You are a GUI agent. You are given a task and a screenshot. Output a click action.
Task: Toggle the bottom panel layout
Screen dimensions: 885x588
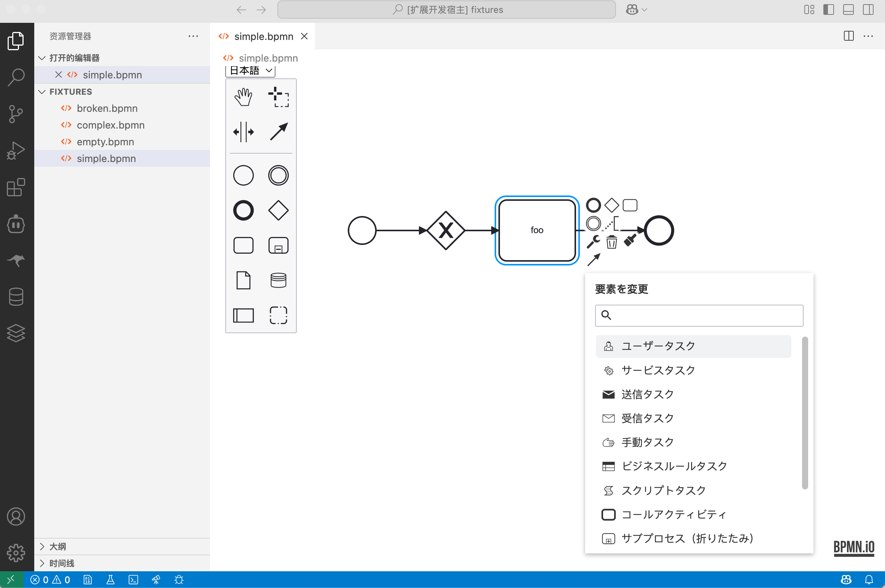point(848,10)
